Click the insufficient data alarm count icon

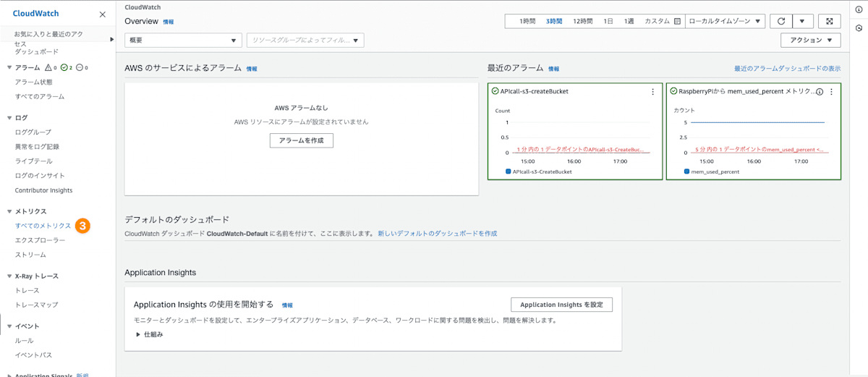point(80,67)
